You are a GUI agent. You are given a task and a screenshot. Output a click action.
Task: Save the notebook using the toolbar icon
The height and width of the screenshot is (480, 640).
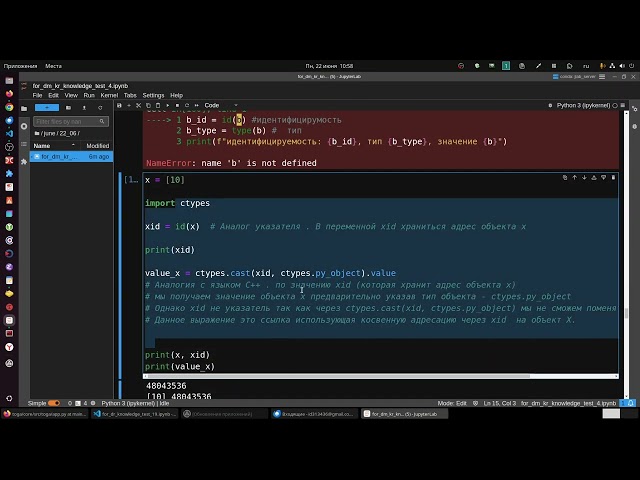click(119, 105)
